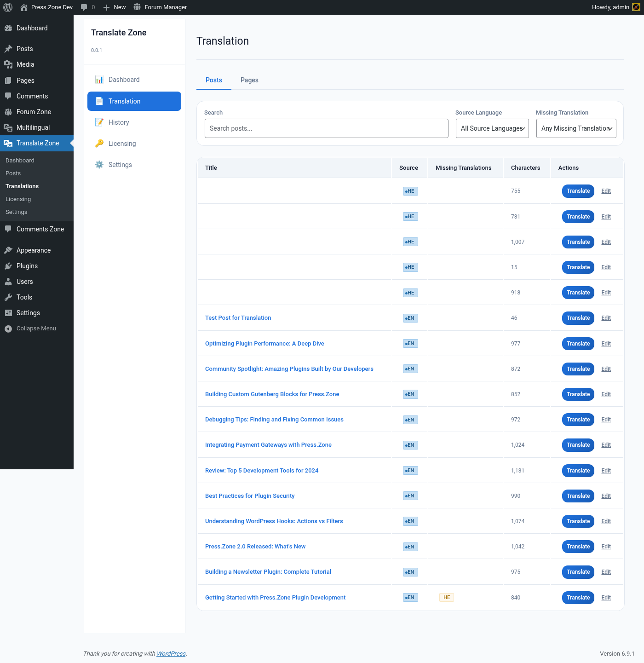Click the Collapse Menu arrow icon
The height and width of the screenshot is (663, 644).
[x=8, y=329]
